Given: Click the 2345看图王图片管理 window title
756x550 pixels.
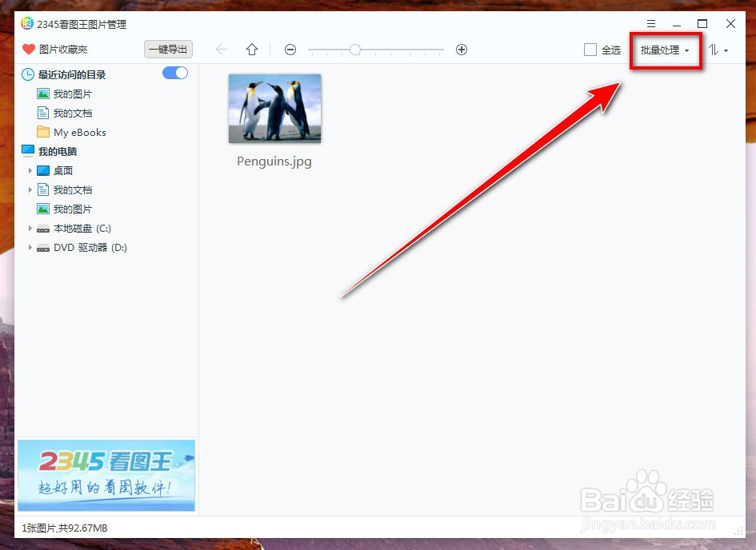Looking at the screenshot, I should coord(82,24).
